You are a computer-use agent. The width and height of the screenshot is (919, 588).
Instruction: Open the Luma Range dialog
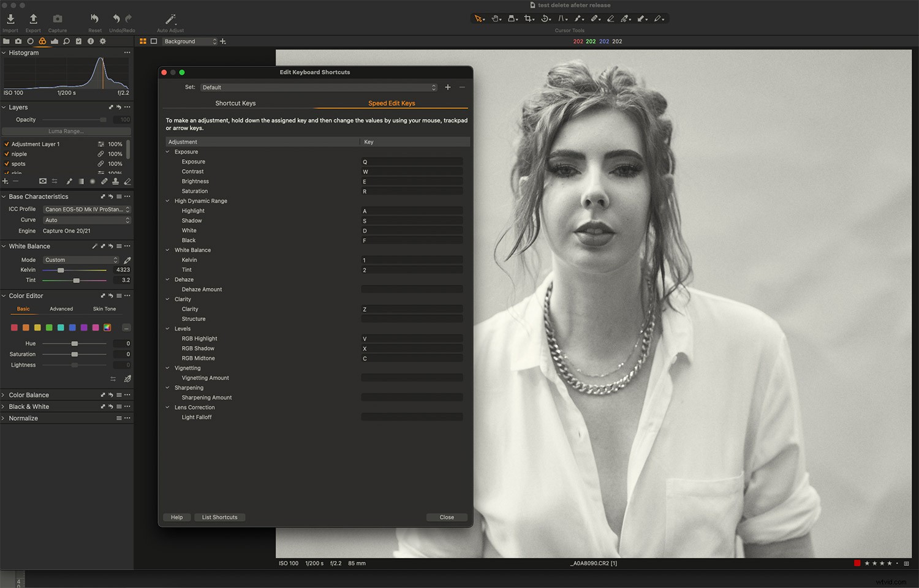[66, 131]
